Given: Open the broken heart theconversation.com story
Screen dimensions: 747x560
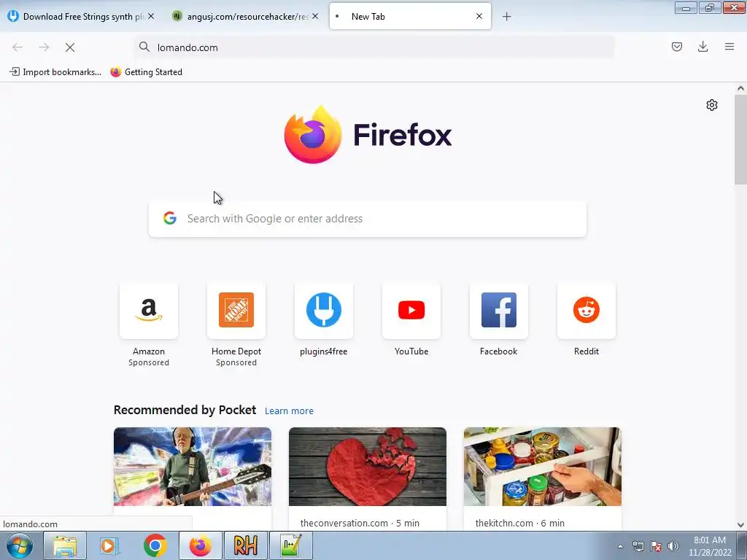Looking at the screenshot, I should click(368, 467).
